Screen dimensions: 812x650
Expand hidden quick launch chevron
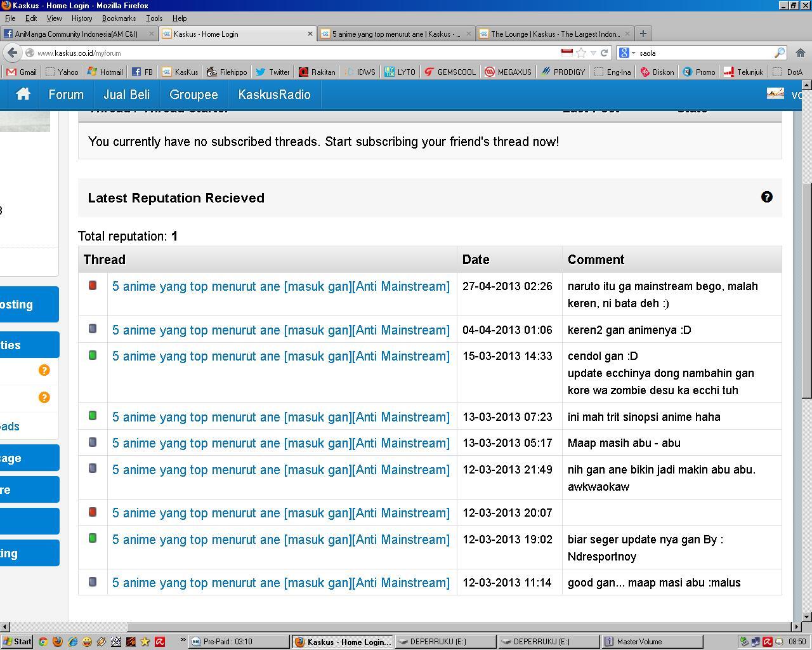pos(183,640)
